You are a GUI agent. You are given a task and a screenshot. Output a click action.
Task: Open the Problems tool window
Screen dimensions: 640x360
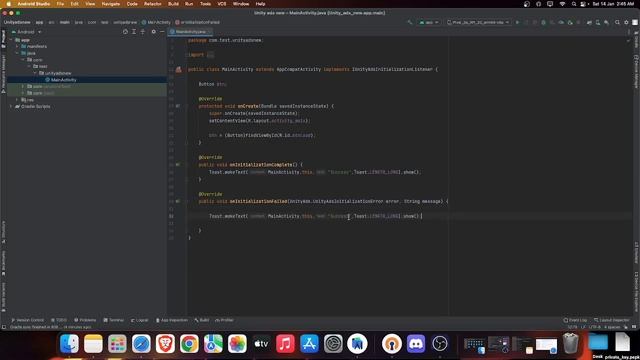tap(85, 320)
